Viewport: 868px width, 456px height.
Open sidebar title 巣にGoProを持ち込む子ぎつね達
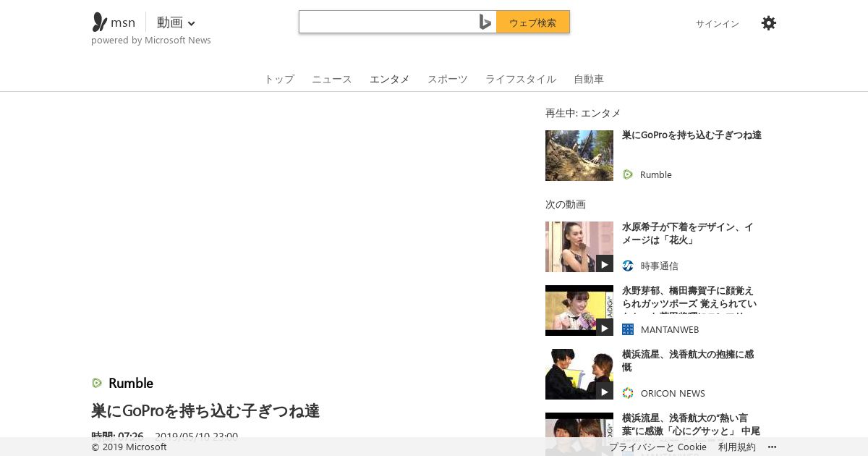pyautogui.click(x=692, y=135)
